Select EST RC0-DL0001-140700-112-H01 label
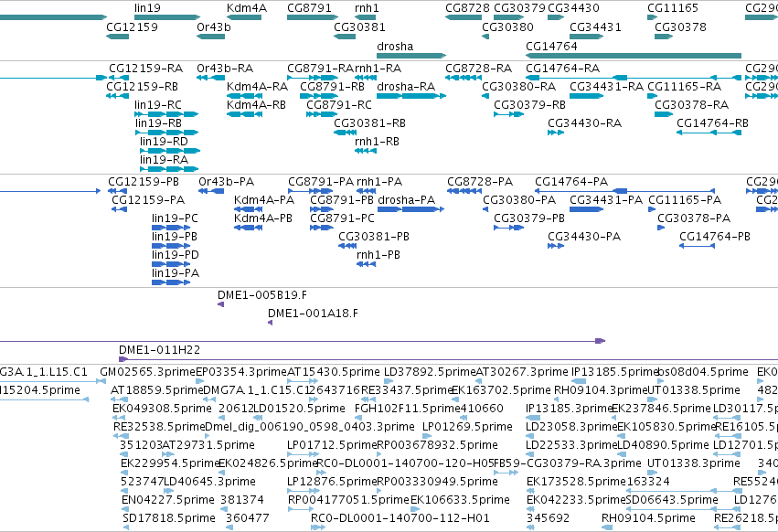The height and width of the screenshot is (532, 778). coord(400,518)
